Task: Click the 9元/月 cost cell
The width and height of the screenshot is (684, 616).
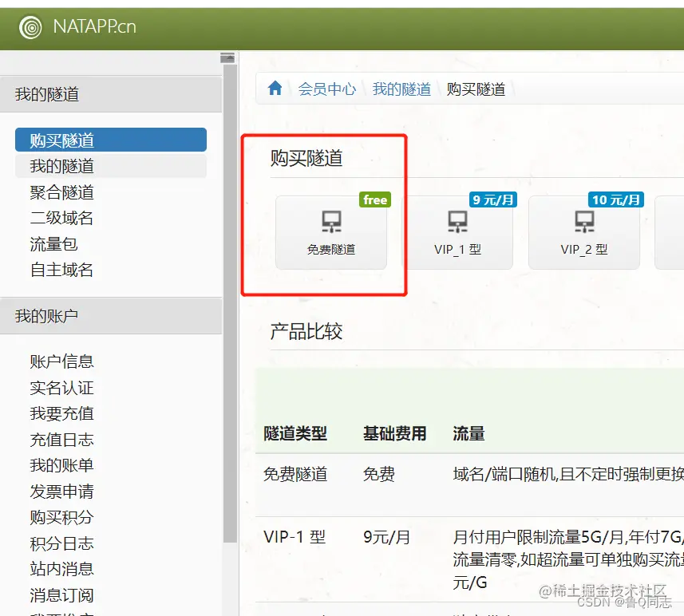Action: pyautogui.click(x=386, y=537)
